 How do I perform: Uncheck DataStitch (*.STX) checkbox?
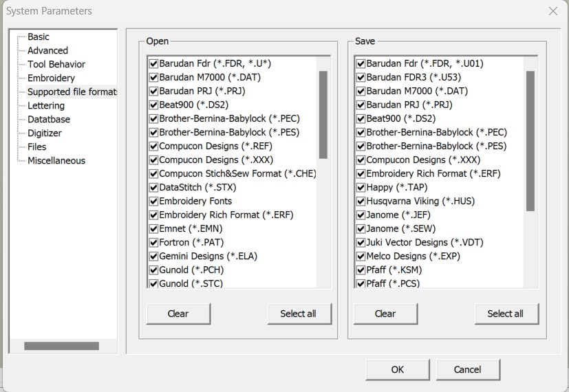click(x=153, y=188)
